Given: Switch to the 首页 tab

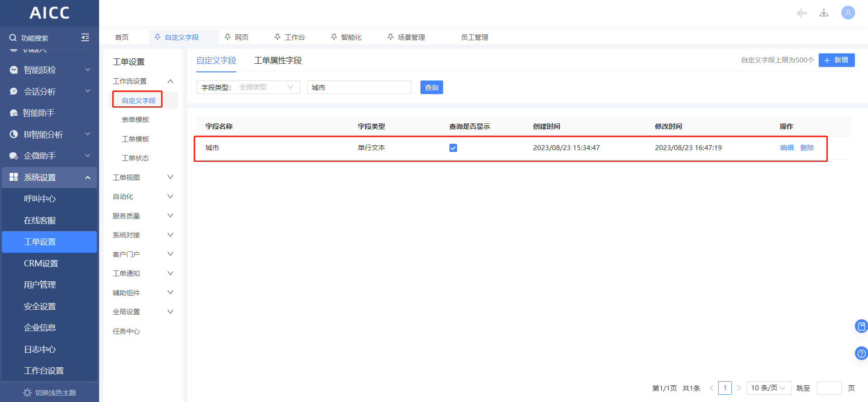Looking at the screenshot, I should click(122, 37).
